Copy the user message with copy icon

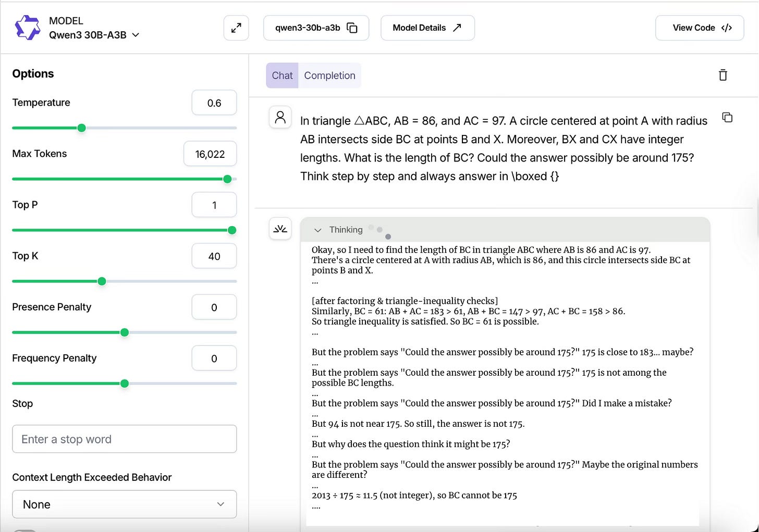[727, 117]
